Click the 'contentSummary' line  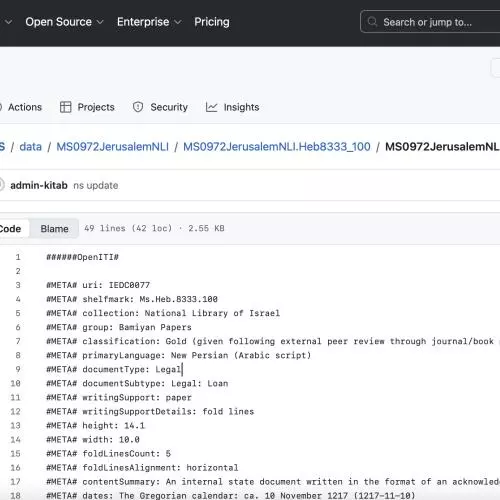273,481
